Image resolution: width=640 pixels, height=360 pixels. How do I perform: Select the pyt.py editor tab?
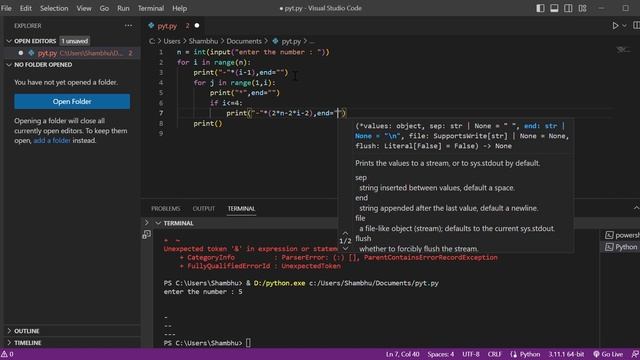point(167,26)
